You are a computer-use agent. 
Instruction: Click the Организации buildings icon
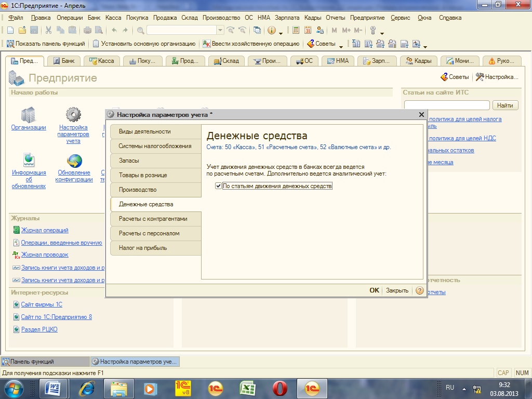coord(29,114)
